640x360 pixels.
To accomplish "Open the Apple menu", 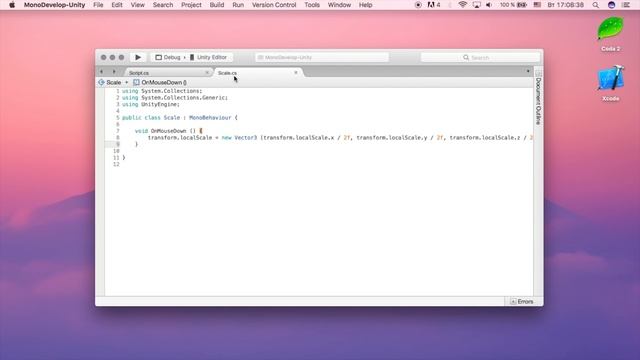I will tap(12, 5).
